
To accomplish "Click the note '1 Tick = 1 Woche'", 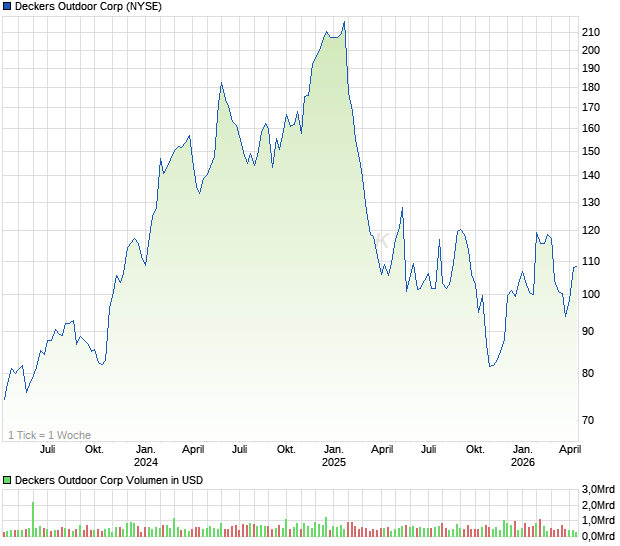I will 49,435.
